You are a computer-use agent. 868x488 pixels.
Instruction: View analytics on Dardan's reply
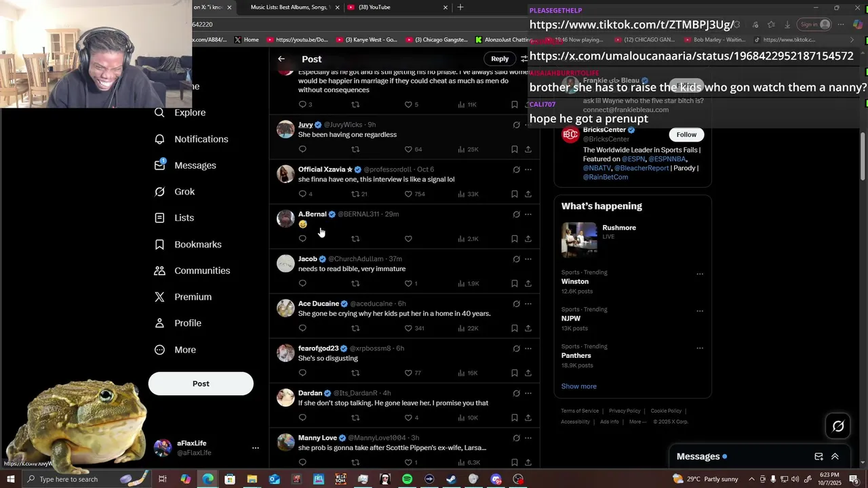468,418
